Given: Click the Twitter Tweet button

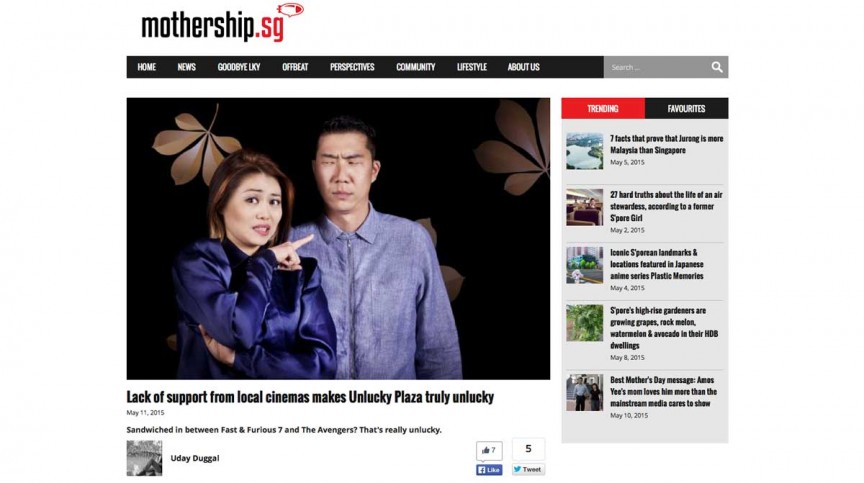Looking at the screenshot, I should (x=528, y=469).
